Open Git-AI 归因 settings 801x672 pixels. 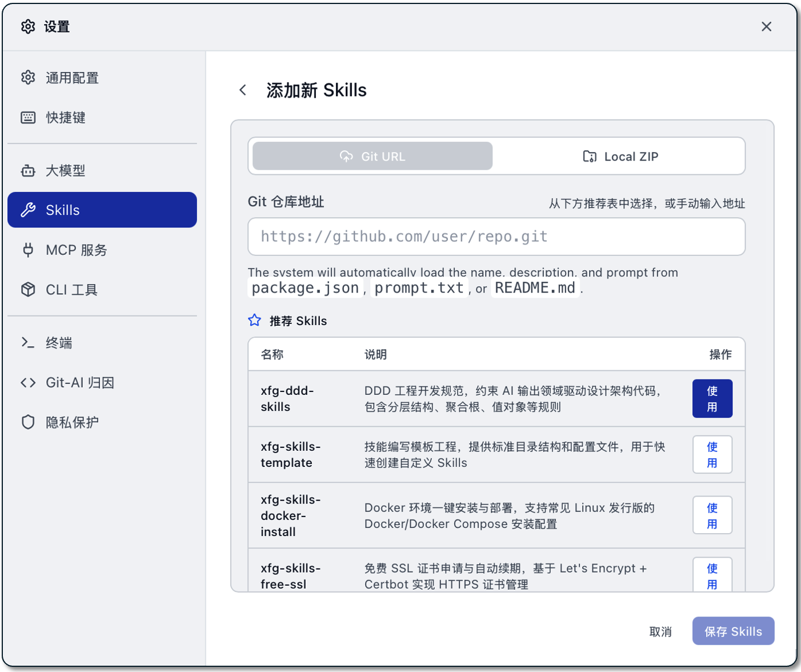[x=102, y=383]
